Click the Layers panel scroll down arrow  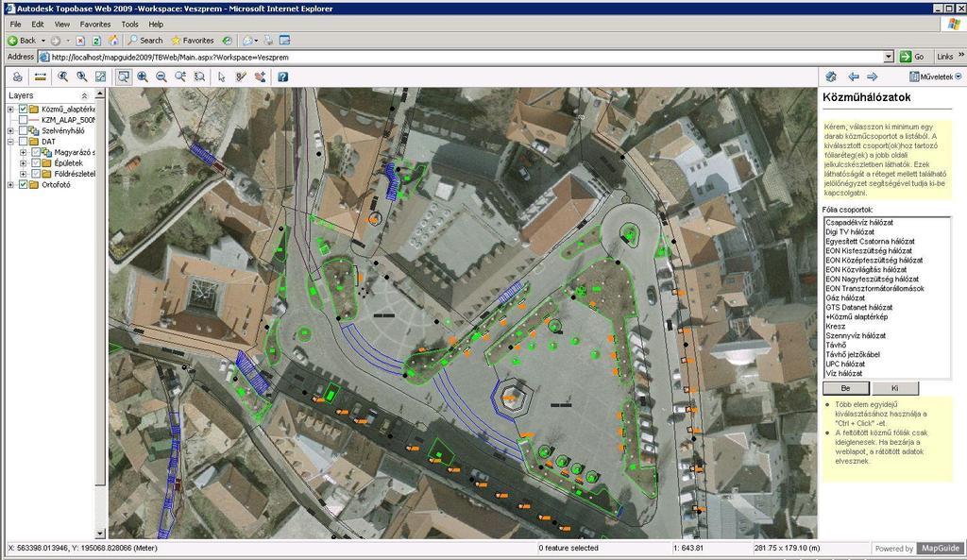tap(100, 534)
